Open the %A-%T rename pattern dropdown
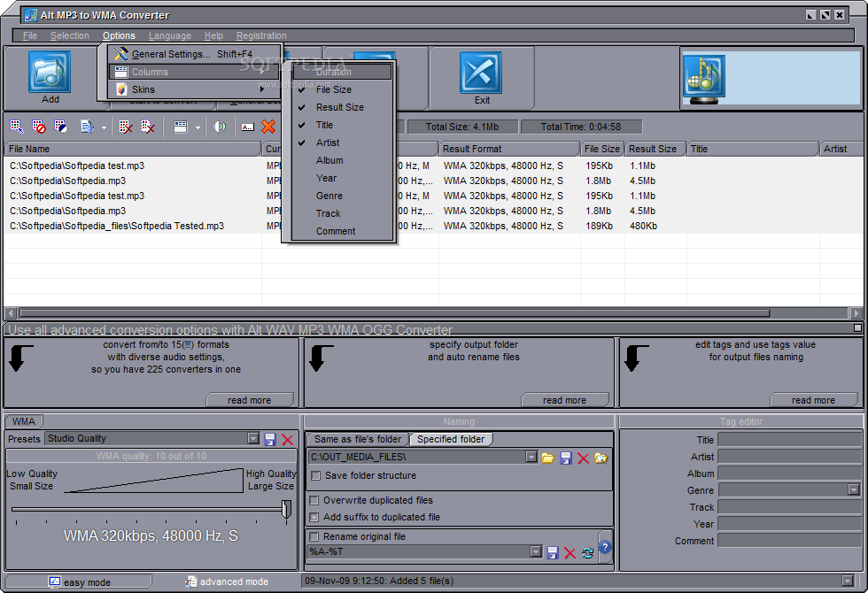868x593 pixels. coord(535,551)
